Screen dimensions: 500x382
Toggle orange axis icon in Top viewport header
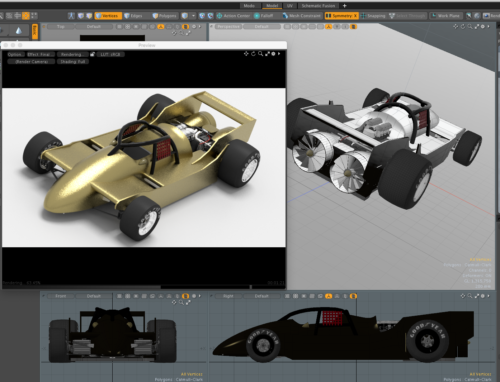[161, 26]
